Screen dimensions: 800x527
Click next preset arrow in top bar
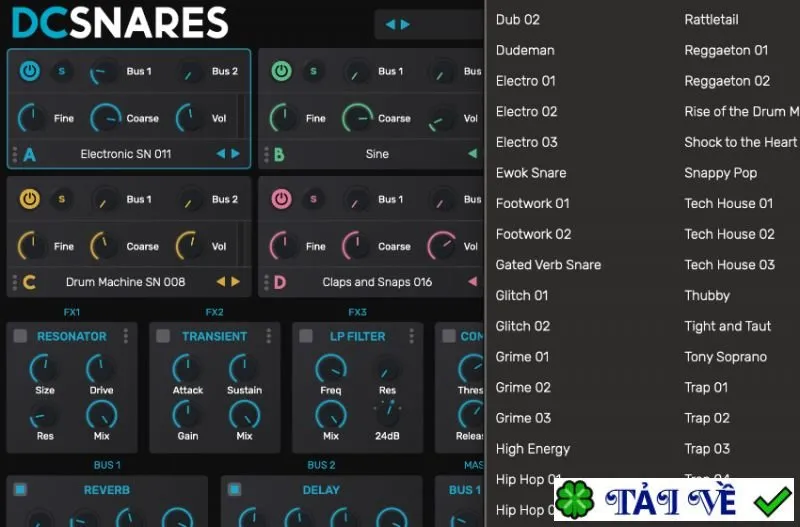click(x=405, y=24)
